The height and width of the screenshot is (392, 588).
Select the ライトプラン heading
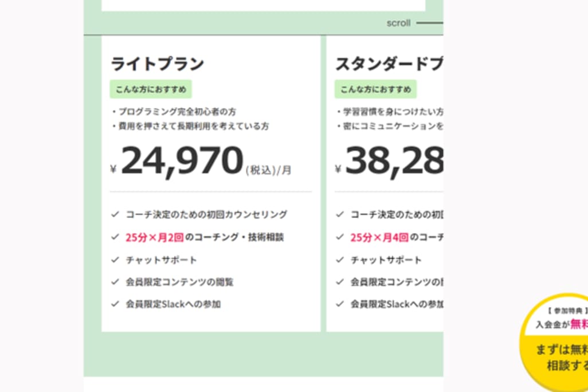click(157, 64)
